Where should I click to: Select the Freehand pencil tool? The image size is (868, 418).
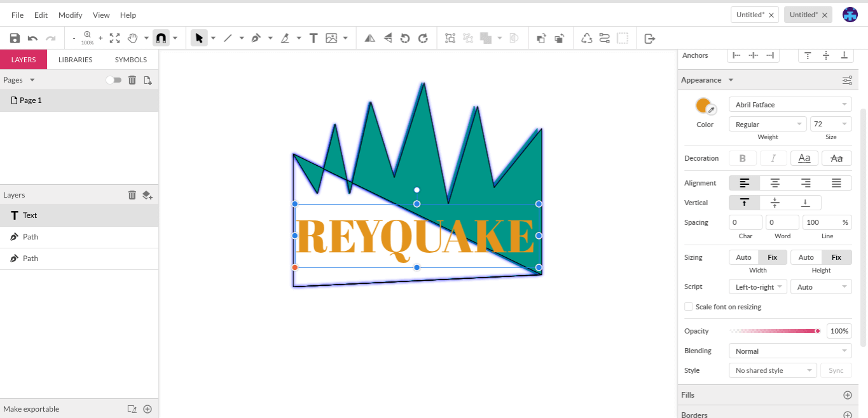coord(285,38)
